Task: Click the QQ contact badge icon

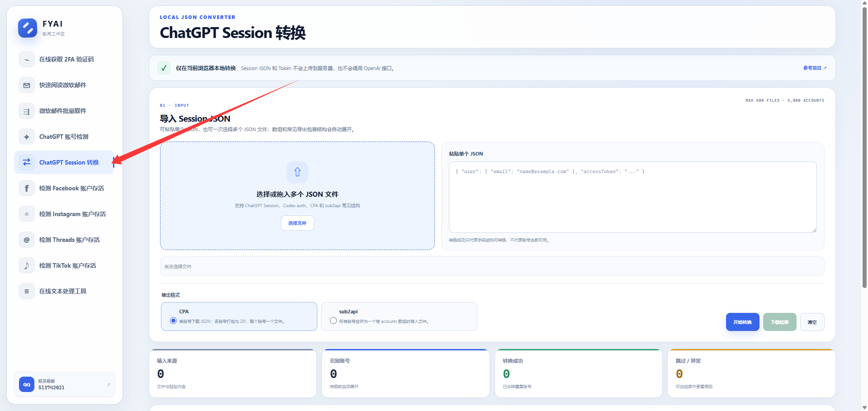Action: coord(27,384)
